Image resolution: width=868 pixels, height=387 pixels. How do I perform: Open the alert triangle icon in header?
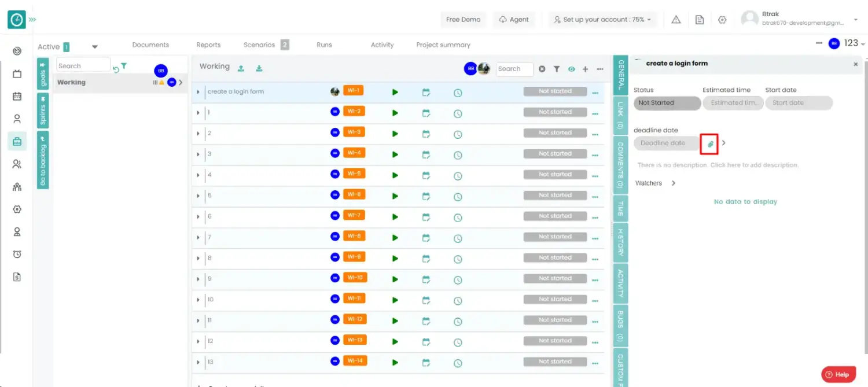coord(676,20)
